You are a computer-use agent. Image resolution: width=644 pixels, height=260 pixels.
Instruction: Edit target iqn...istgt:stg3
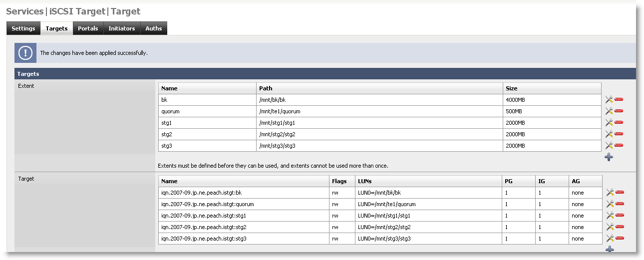pyautogui.click(x=610, y=239)
